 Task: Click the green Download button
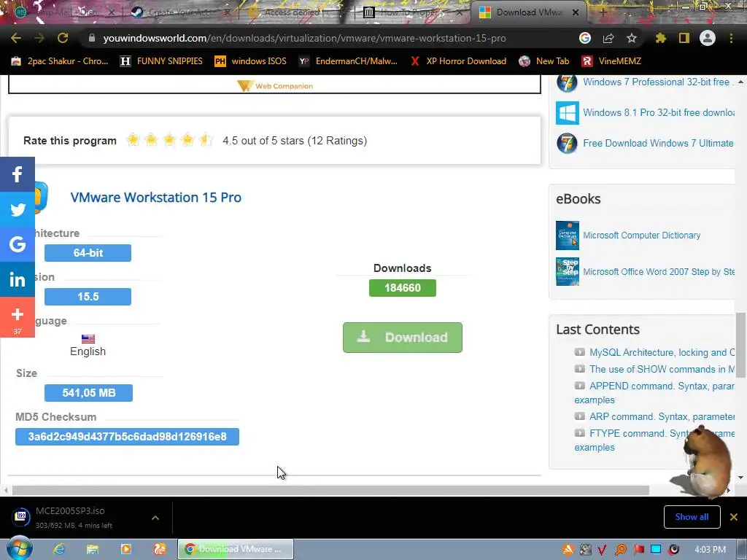coord(403,338)
